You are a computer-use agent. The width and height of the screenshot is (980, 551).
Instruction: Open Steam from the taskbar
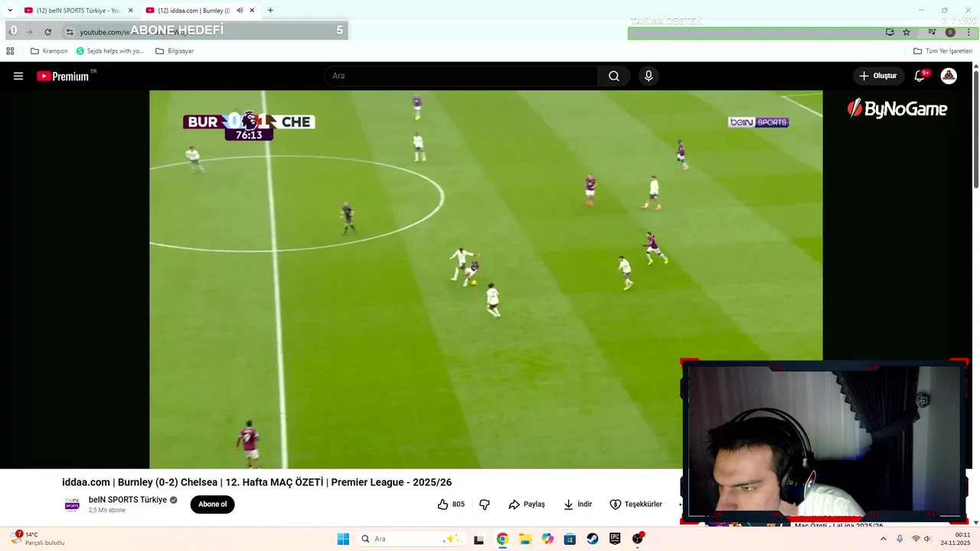point(593,539)
